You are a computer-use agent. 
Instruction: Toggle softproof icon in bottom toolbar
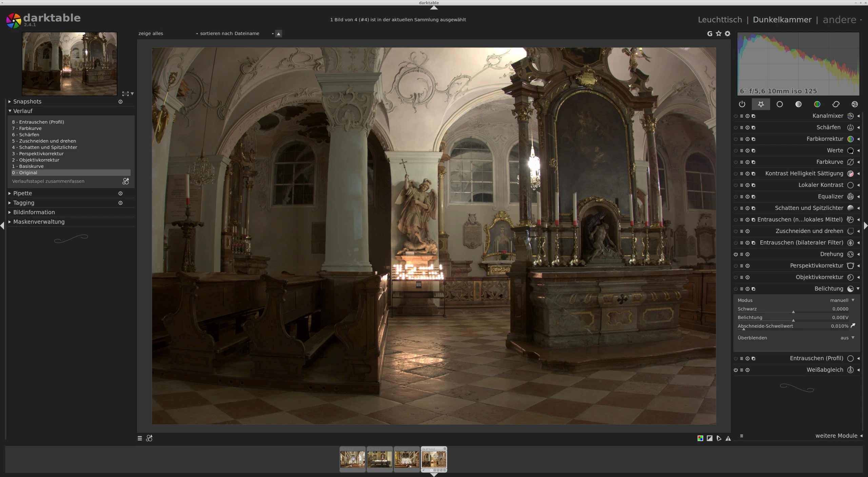coord(719,438)
